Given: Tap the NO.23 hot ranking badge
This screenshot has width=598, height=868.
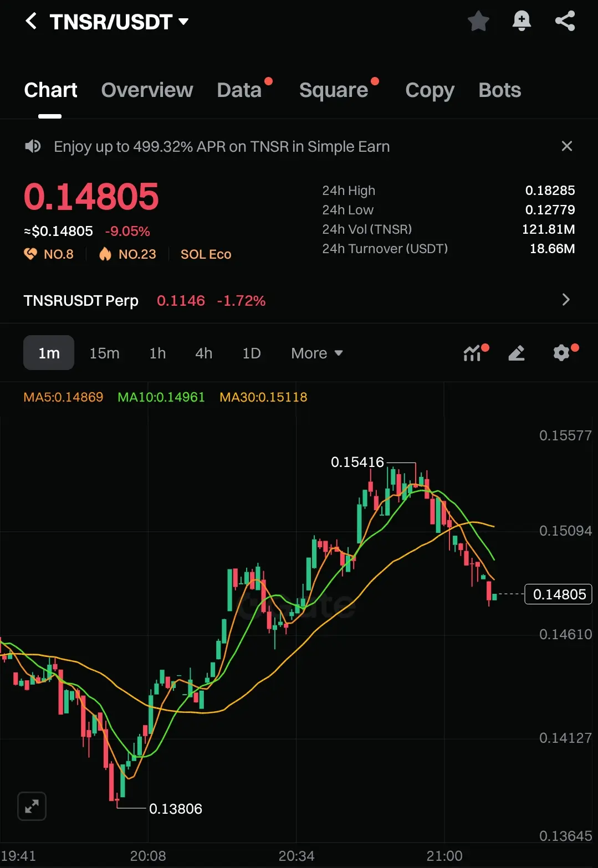Looking at the screenshot, I should [127, 254].
